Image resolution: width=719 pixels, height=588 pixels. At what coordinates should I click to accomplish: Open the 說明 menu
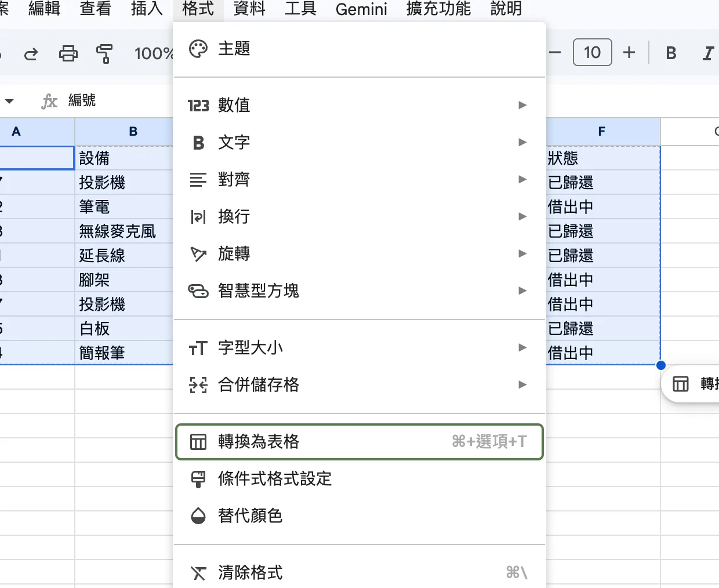pos(506,9)
